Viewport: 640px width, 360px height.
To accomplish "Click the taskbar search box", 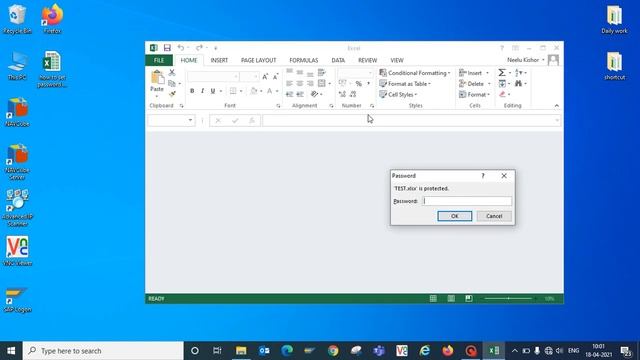I will (103, 351).
